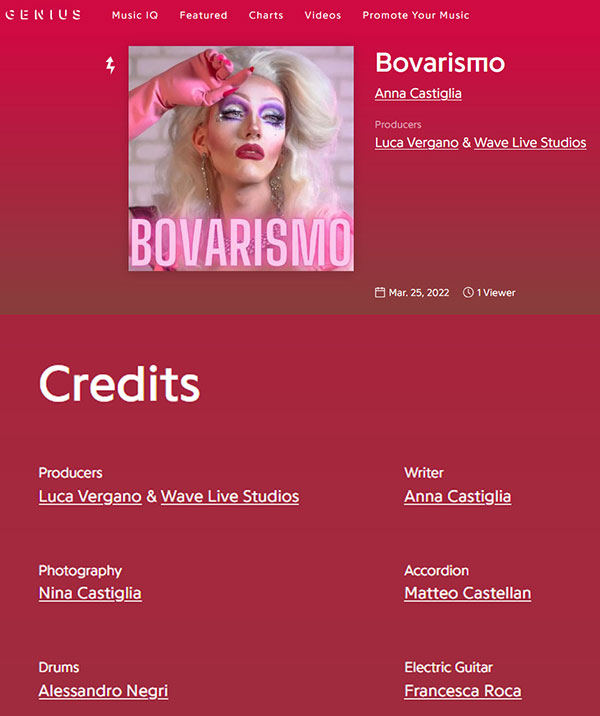Click Luca Vergano under Credits producers
Screen dimensions: 600x716
(x=90, y=496)
